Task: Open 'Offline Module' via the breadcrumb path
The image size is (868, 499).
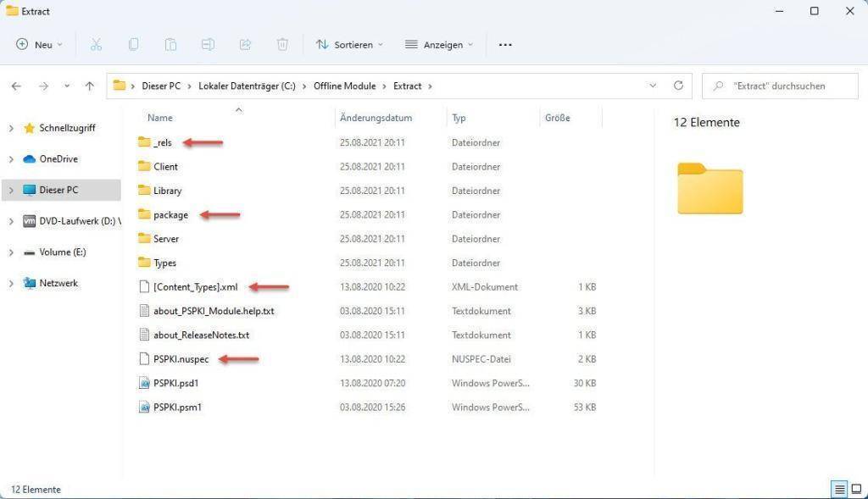Action: click(x=344, y=85)
